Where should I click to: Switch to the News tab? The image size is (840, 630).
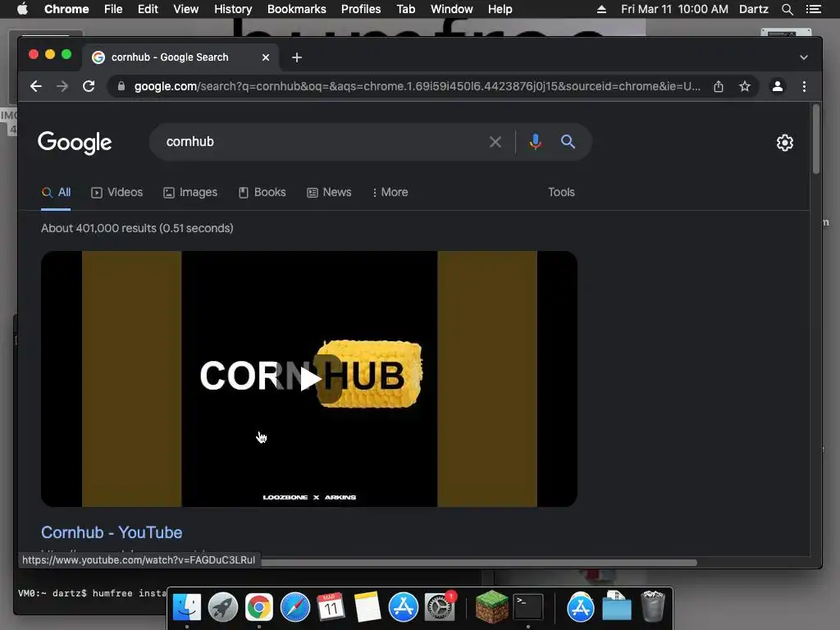329,192
